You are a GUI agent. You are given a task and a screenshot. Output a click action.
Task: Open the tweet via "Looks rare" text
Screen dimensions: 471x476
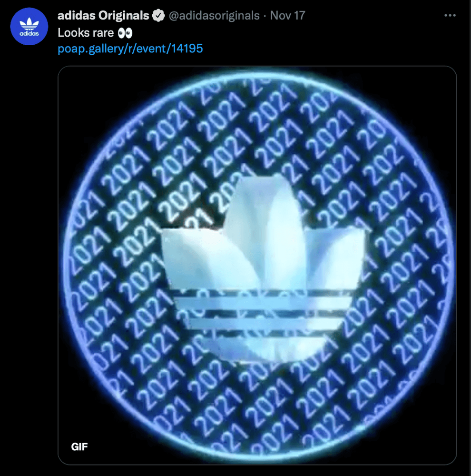click(x=86, y=33)
